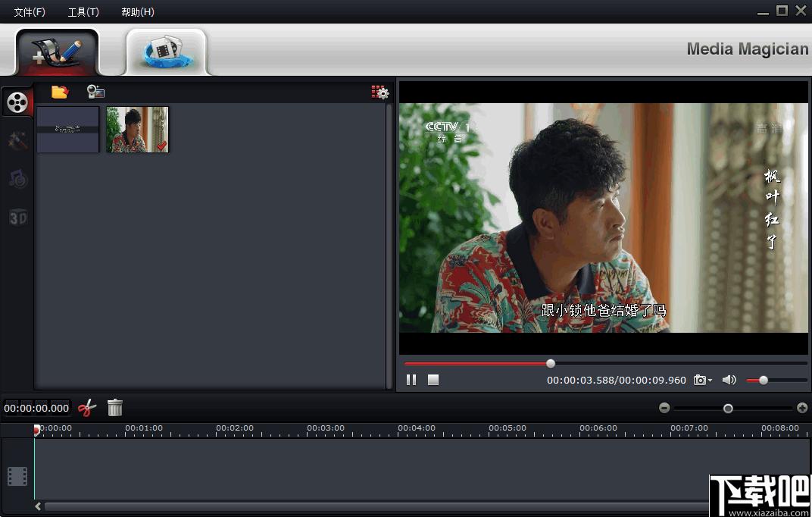Click the add files folder icon

pyautogui.click(x=60, y=92)
